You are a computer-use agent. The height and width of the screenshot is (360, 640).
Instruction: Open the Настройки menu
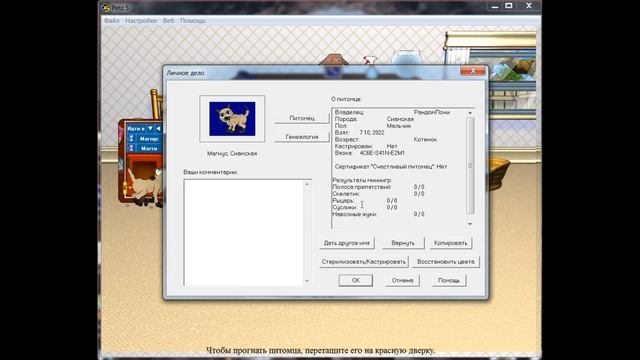pyautogui.click(x=141, y=20)
